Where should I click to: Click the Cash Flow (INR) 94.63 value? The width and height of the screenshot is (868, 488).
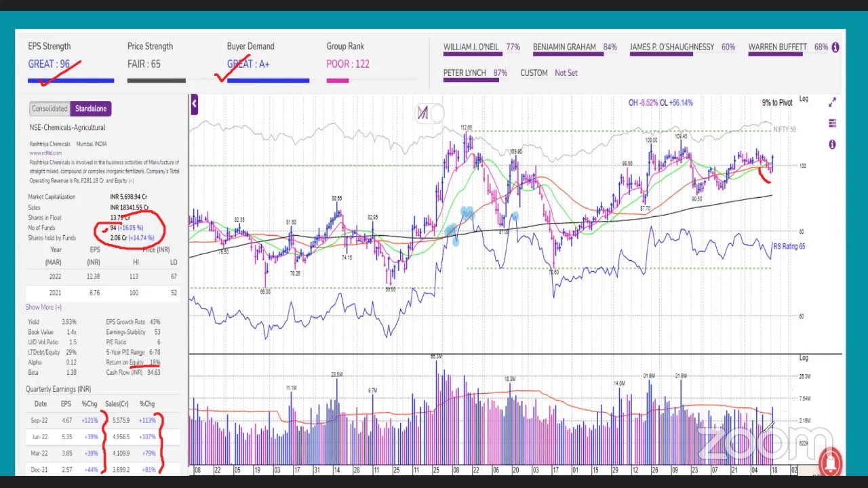coord(153,373)
